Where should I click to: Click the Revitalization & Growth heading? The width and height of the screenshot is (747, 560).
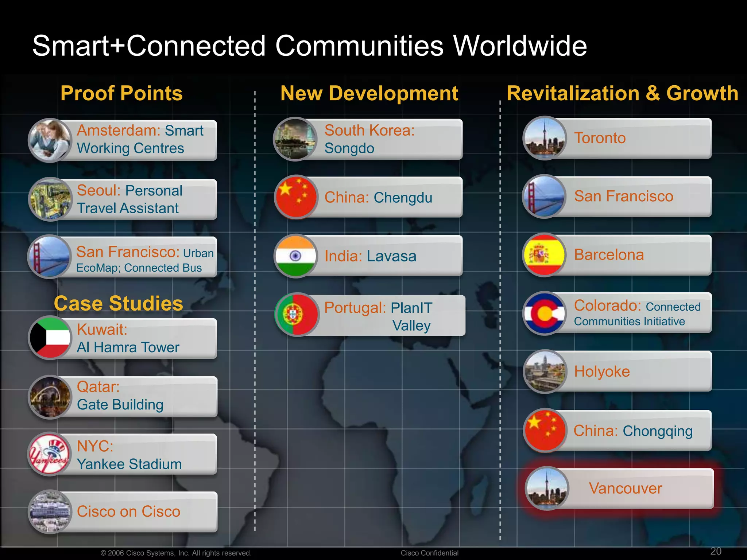tap(622, 93)
